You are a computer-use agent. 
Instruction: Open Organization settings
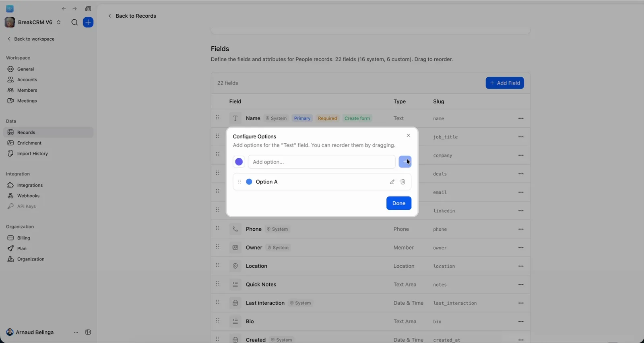tap(48, 259)
